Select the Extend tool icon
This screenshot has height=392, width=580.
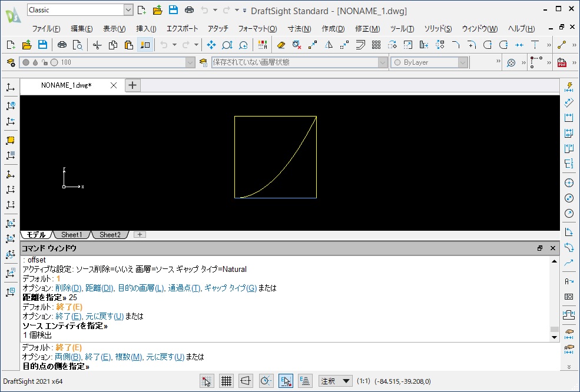(x=535, y=45)
